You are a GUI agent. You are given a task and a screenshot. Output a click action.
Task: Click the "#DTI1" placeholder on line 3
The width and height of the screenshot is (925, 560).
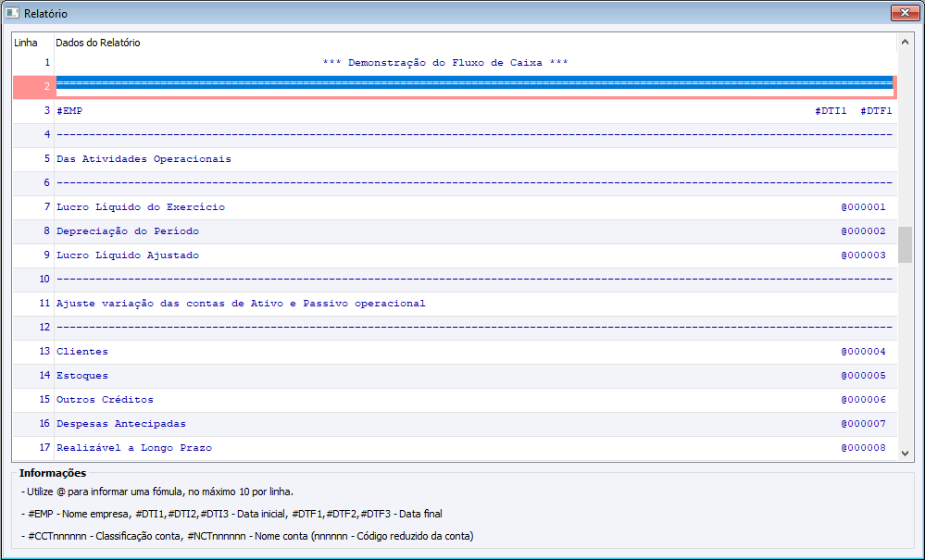point(831,111)
